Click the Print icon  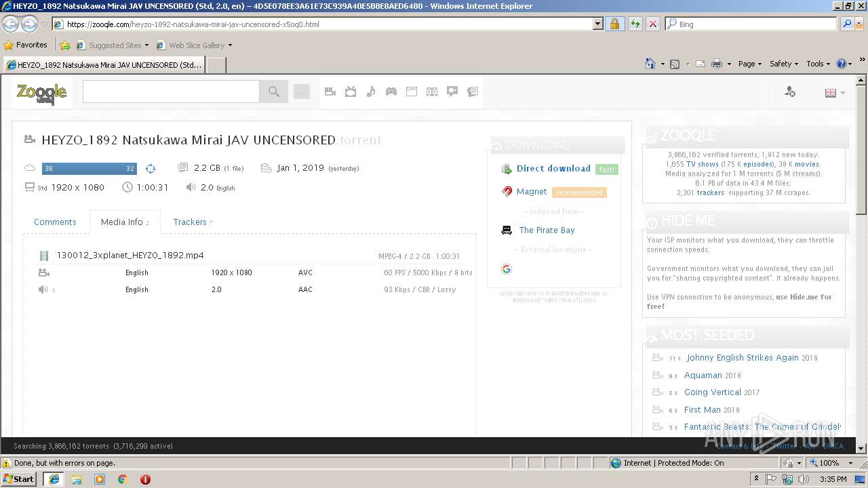(x=717, y=64)
